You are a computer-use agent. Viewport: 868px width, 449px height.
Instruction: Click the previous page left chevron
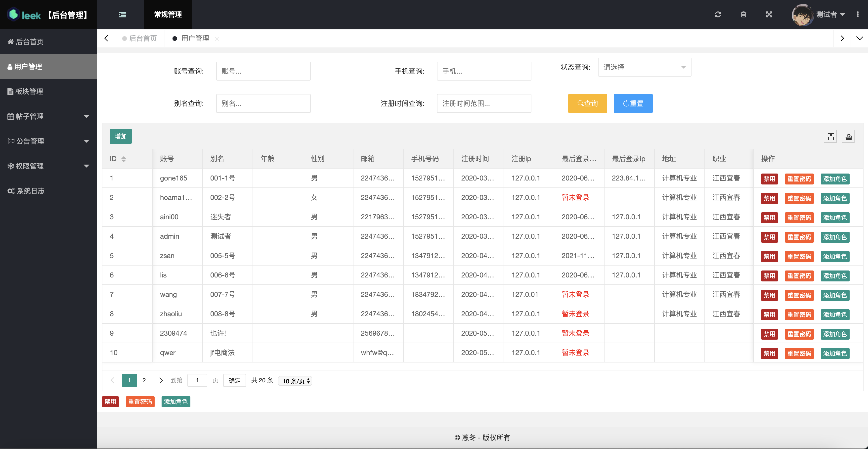pos(113,380)
